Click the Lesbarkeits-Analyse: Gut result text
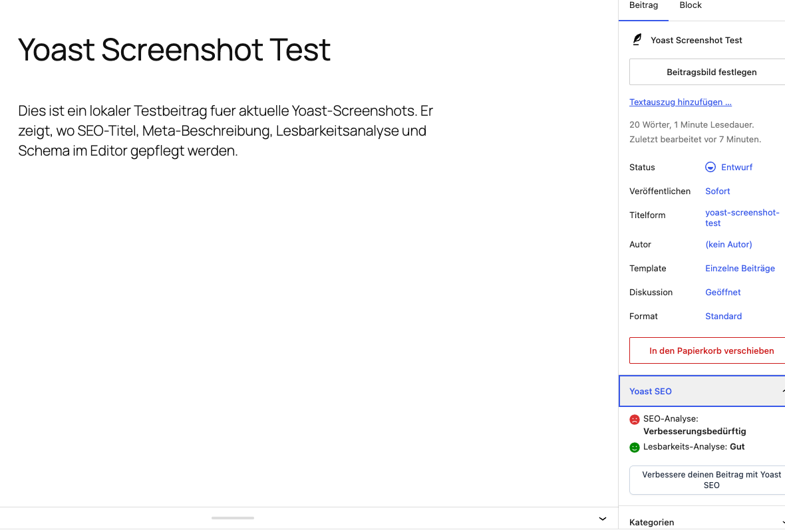 (694, 447)
